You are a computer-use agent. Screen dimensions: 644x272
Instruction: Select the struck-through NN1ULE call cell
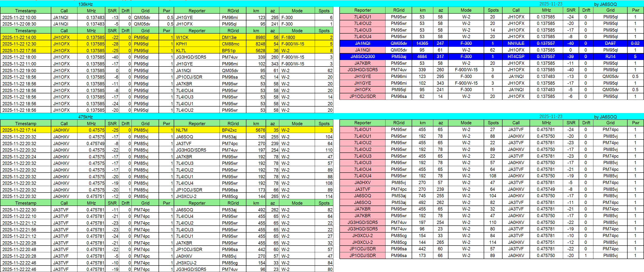point(516,43)
